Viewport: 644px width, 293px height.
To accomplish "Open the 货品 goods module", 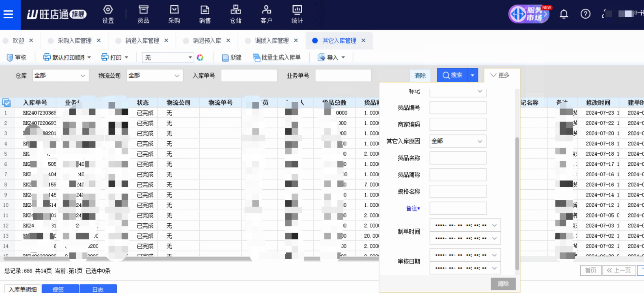I will (x=143, y=14).
